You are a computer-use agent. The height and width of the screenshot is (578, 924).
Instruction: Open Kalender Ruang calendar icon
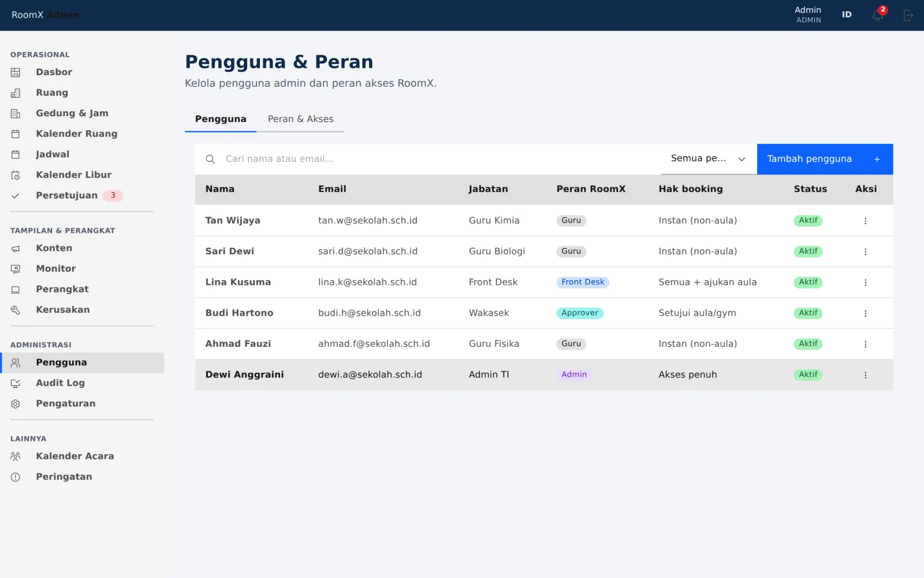[16, 134]
